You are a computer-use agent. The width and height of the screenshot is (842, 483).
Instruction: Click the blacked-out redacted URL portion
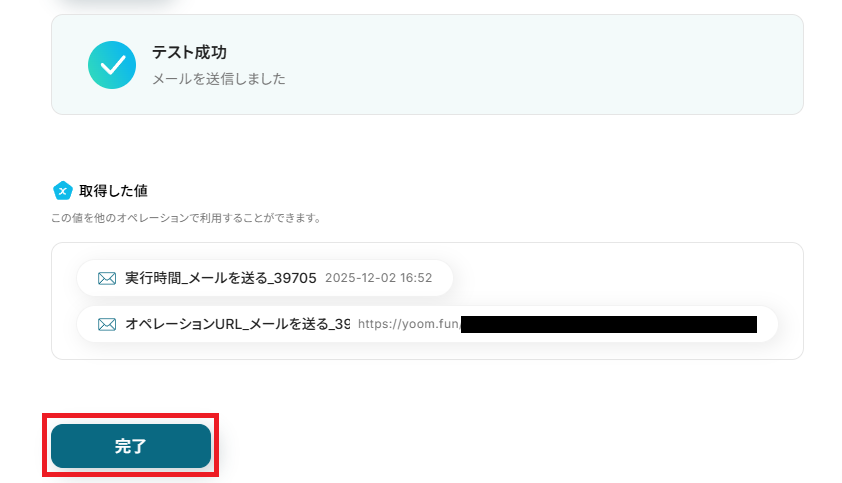click(x=609, y=325)
